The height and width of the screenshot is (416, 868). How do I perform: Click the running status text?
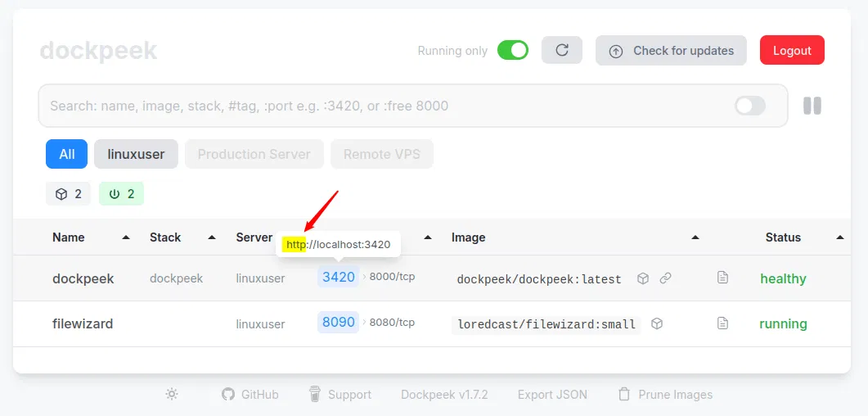[x=783, y=323]
